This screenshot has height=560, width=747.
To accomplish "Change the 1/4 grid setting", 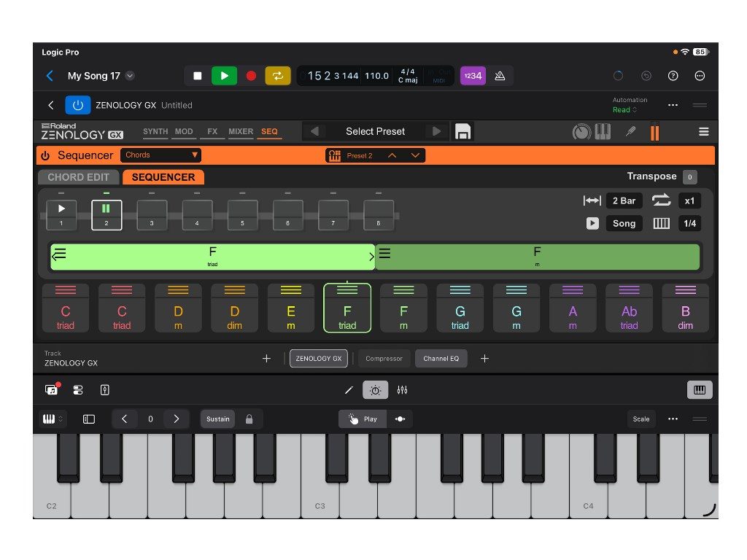I will [689, 223].
